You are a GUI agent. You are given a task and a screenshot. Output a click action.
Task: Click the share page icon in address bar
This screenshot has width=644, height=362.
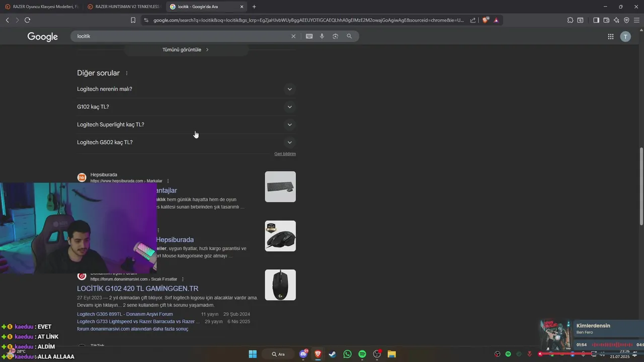click(x=473, y=20)
